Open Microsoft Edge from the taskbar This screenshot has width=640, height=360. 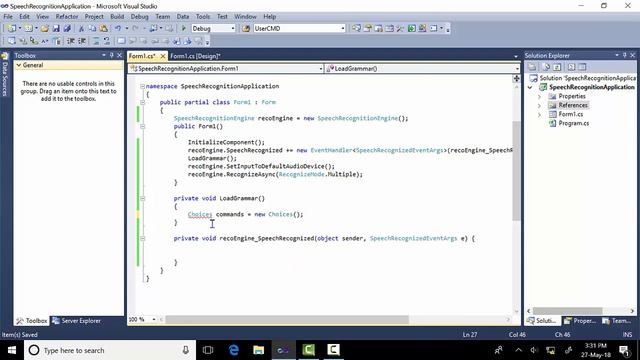click(234, 350)
